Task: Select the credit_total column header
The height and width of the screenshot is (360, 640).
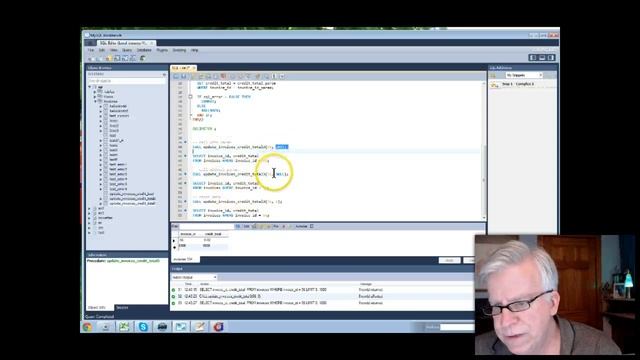Action: 213,234
